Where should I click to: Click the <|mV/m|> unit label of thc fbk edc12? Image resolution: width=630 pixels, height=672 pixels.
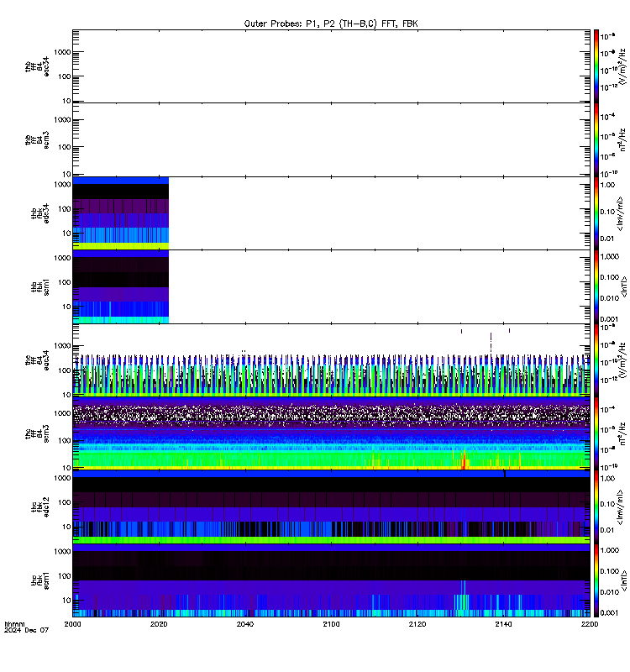tap(620, 508)
